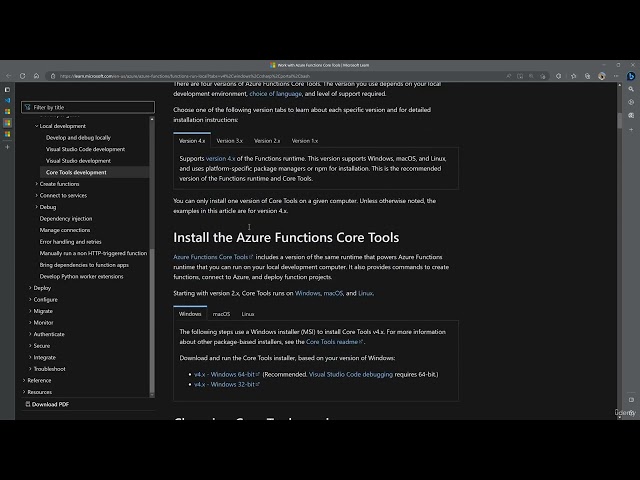Screen dimensions: 640x480
Task: Download v4.x - Windows 32-bit installer
Action: [x=227, y=384]
